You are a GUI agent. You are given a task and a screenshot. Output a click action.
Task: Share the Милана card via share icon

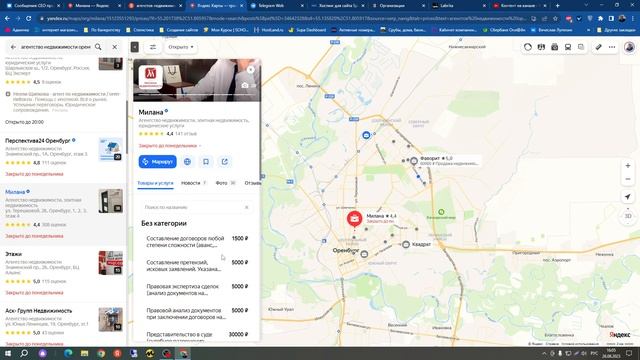tap(225, 162)
